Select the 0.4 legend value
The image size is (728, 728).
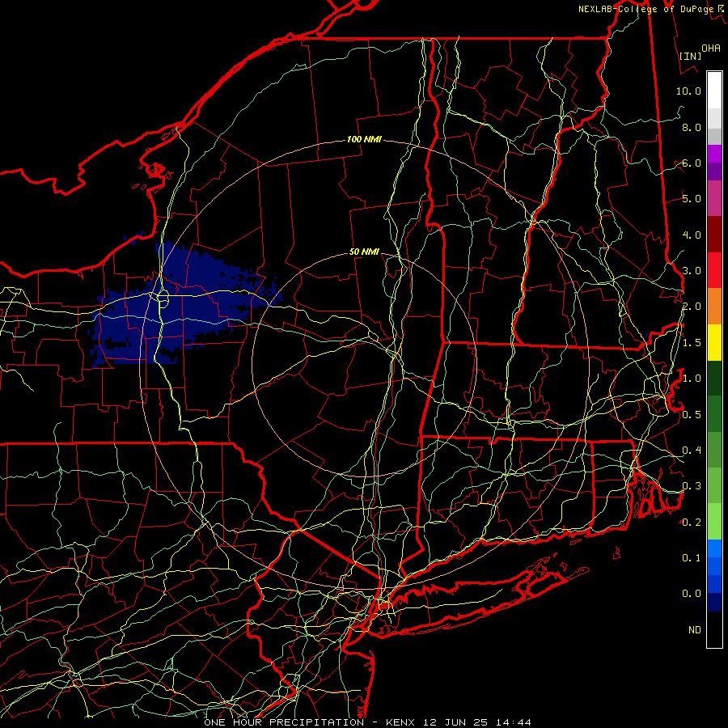(692, 450)
